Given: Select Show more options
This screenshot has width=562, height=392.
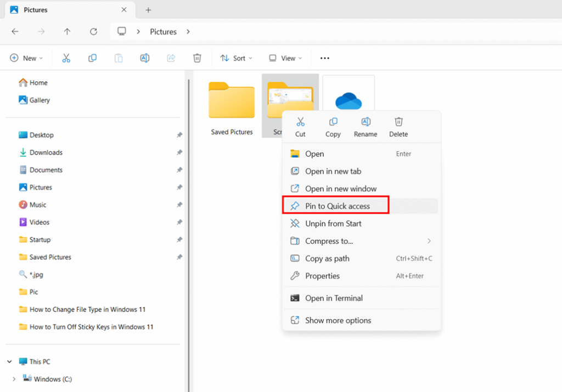Looking at the screenshot, I should point(361,320).
